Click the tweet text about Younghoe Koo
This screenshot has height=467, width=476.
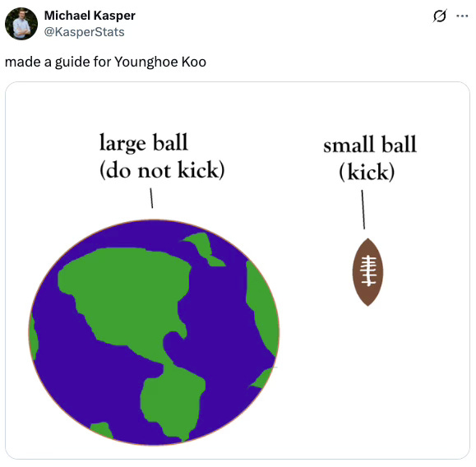click(x=106, y=62)
